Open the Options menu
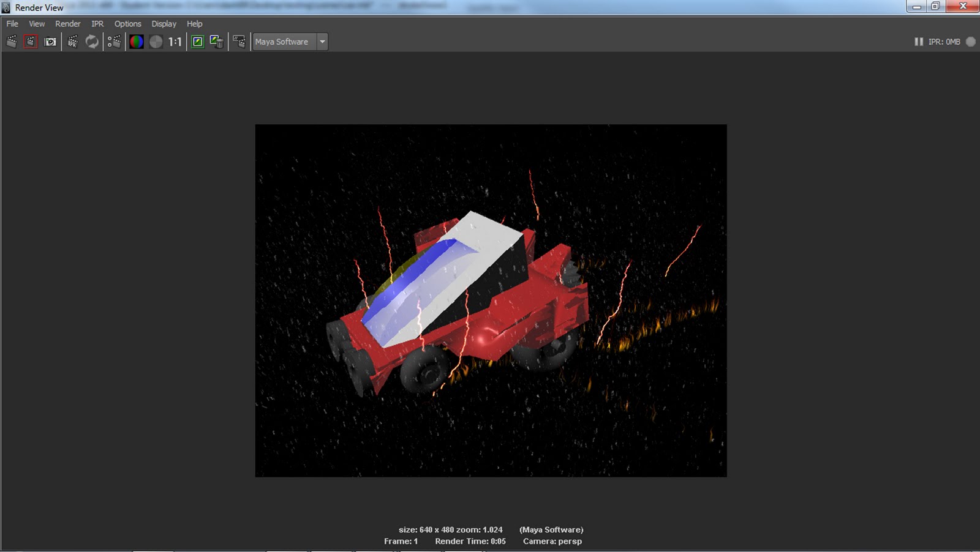This screenshot has height=552, width=980. point(127,24)
